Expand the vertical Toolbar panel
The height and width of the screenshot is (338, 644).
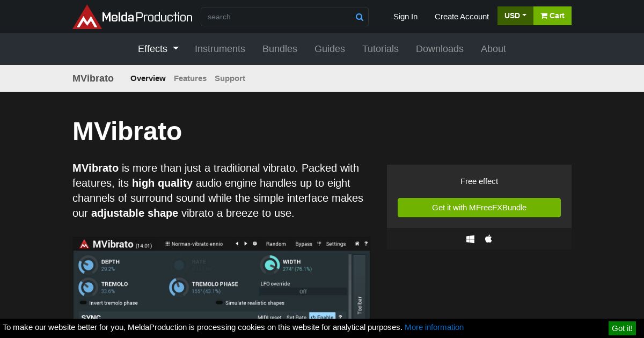click(x=360, y=285)
